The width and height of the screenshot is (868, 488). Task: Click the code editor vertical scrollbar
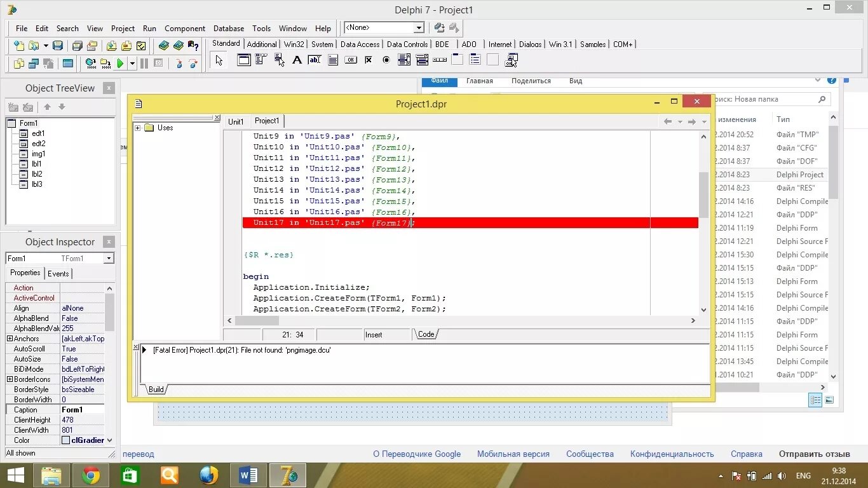[x=703, y=222]
